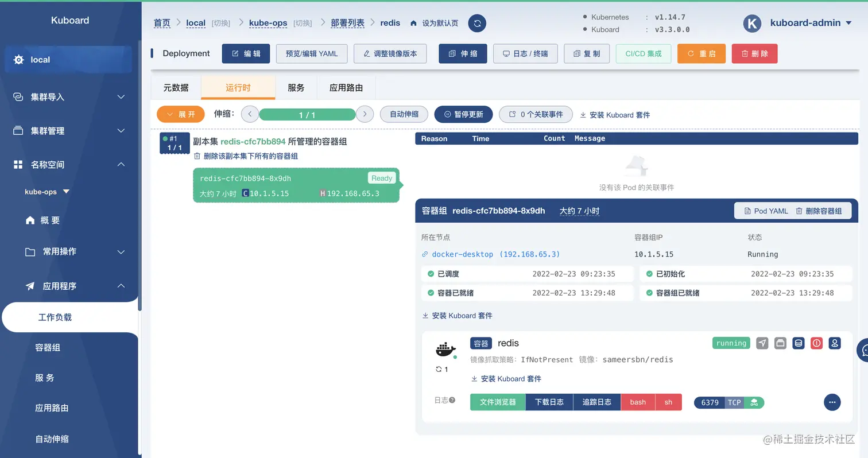Screen dimensions: 868x458
Task: Click the 复制 copy button
Action: (587, 53)
